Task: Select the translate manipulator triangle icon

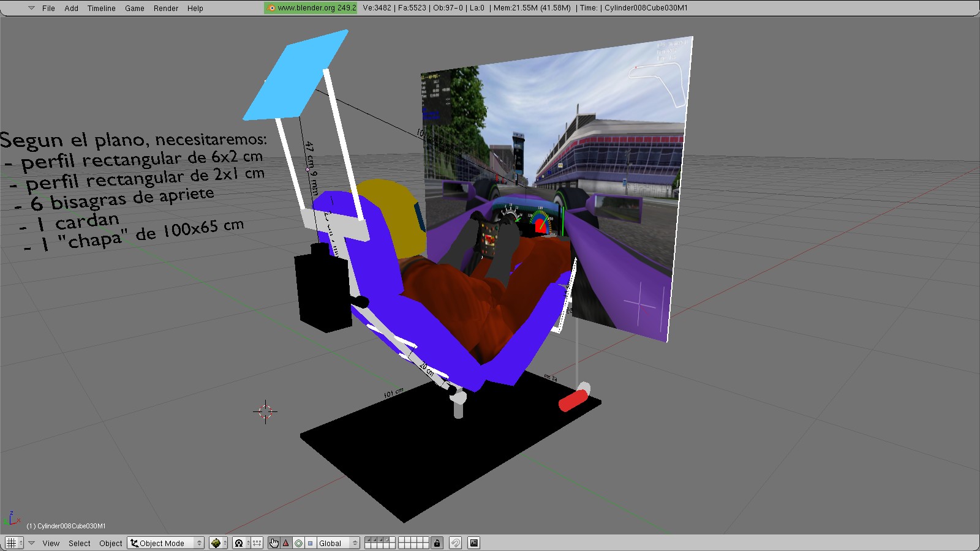Action: [x=286, y=543]
